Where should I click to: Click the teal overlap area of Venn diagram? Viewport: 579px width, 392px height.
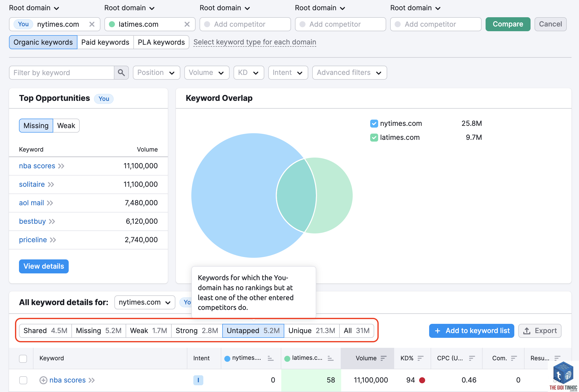click(296, 196)
